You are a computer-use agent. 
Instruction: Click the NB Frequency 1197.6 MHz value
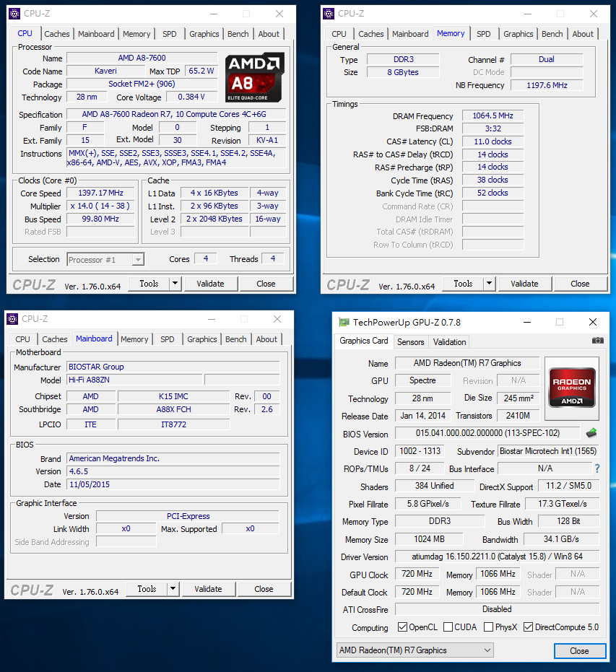[547, 85]
